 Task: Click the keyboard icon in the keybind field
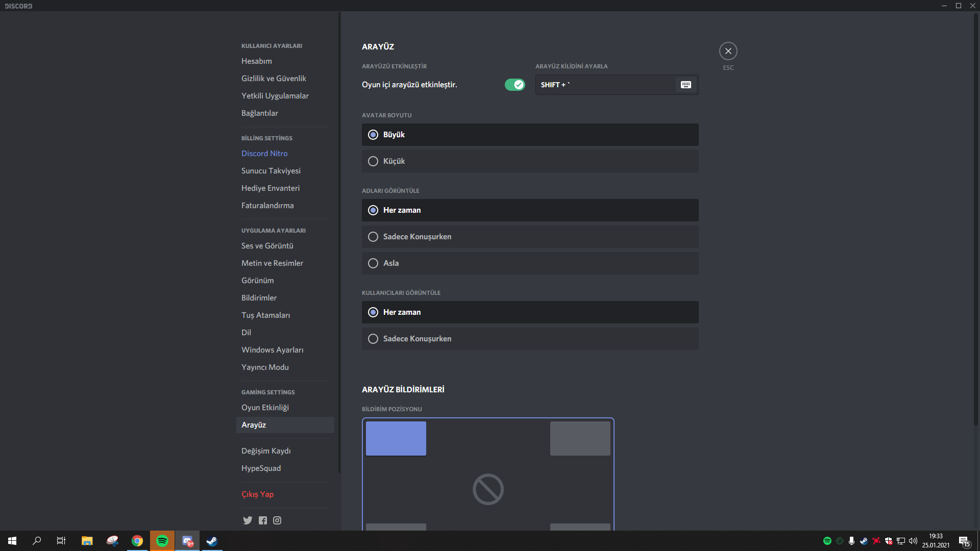686,85
